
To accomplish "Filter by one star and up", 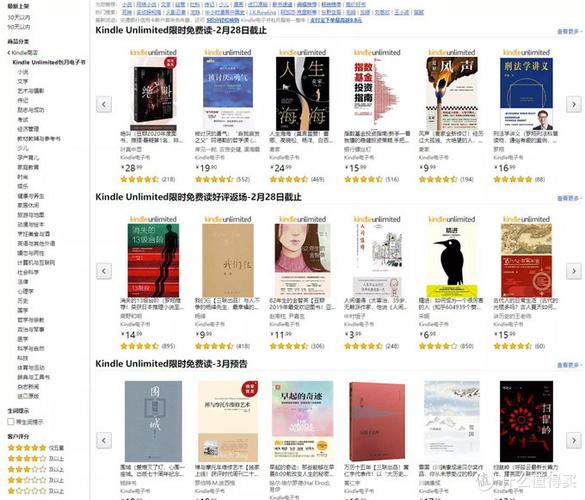I will [x=36, y=491].
